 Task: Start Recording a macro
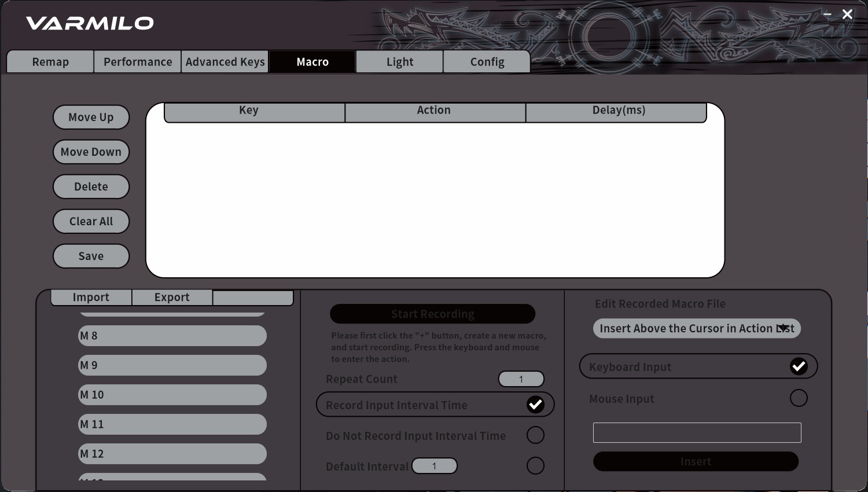point(432,314)
